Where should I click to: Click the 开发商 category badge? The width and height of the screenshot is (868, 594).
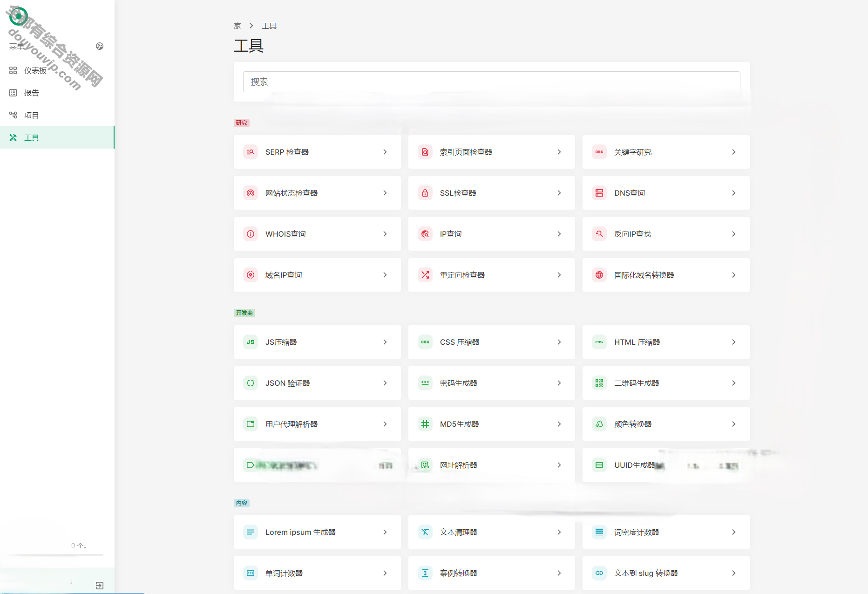click(x=244, y=313)
